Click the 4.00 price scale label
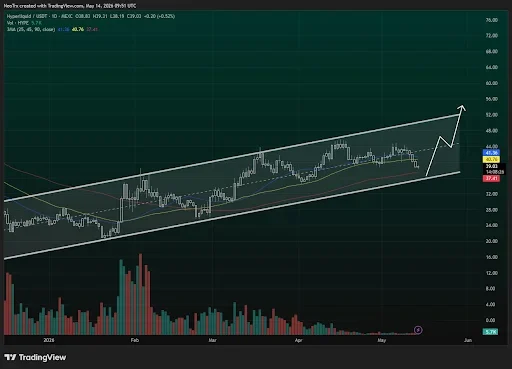Image resolution: width=512 pixels, height=369 pixels. pos(490,304)
